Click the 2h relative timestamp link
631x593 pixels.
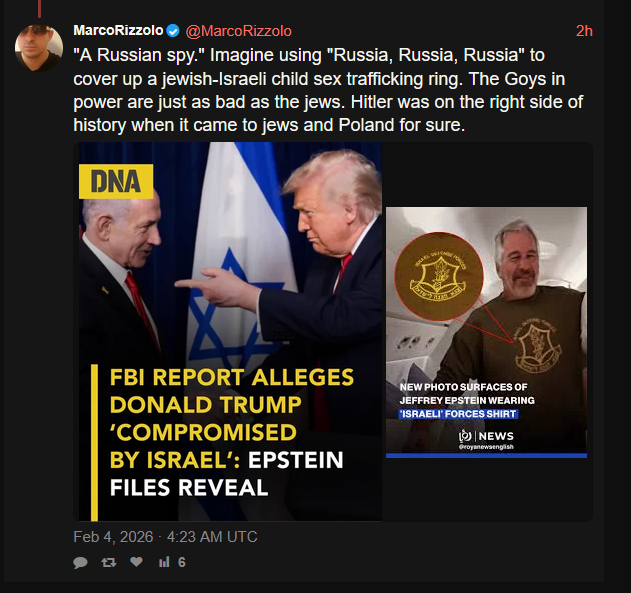(x=584, y=31)
